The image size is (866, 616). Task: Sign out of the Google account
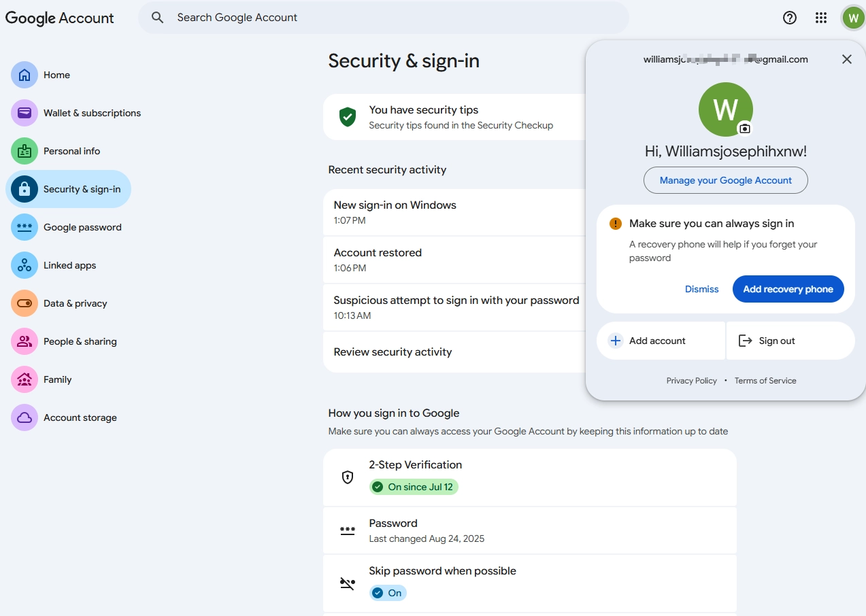[790, 341]
